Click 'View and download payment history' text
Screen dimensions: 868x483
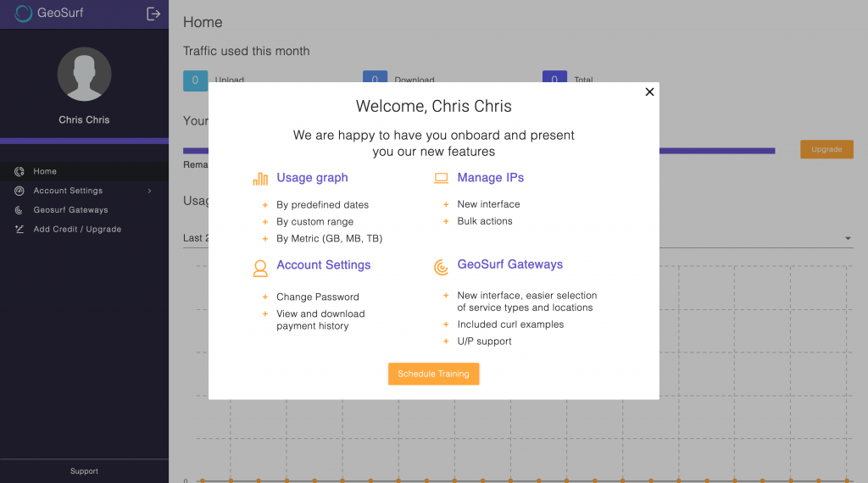pyautogui.click(x=320, y=319)
